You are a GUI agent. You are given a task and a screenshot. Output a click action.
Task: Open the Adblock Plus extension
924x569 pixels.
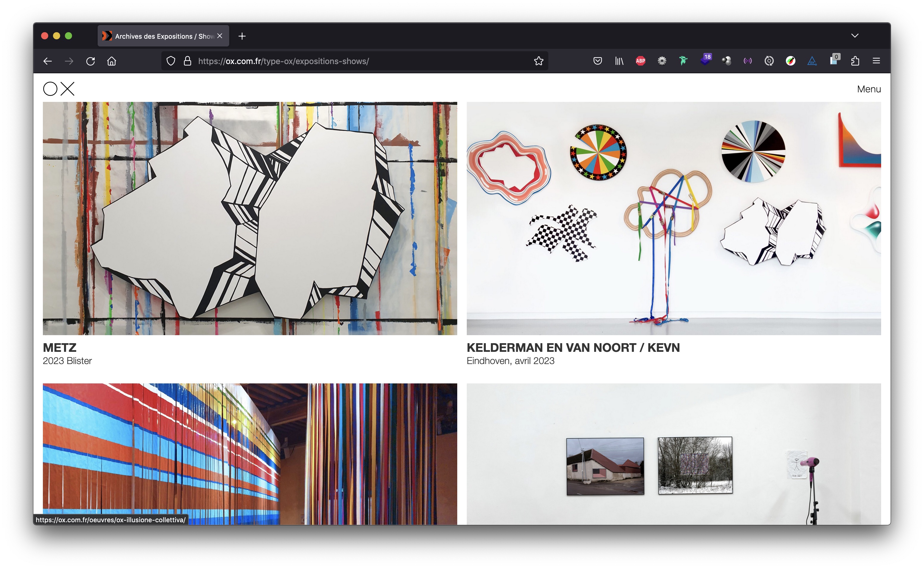[x=640, y=61]
